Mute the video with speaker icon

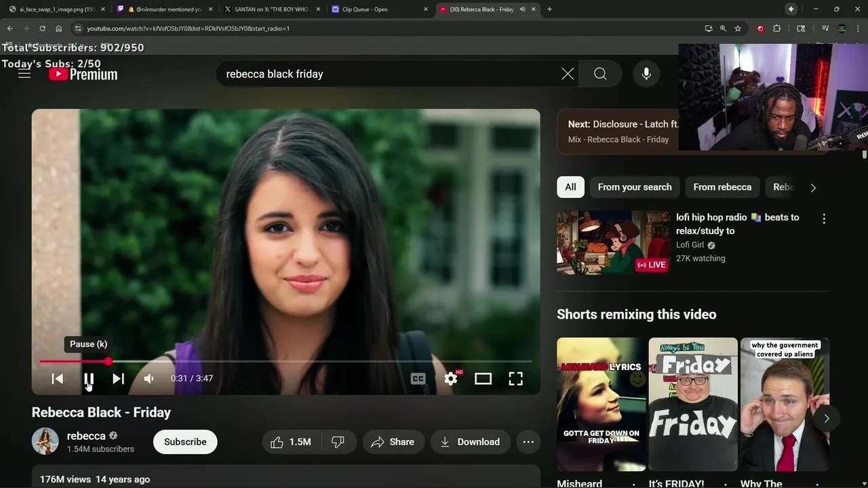149,379
